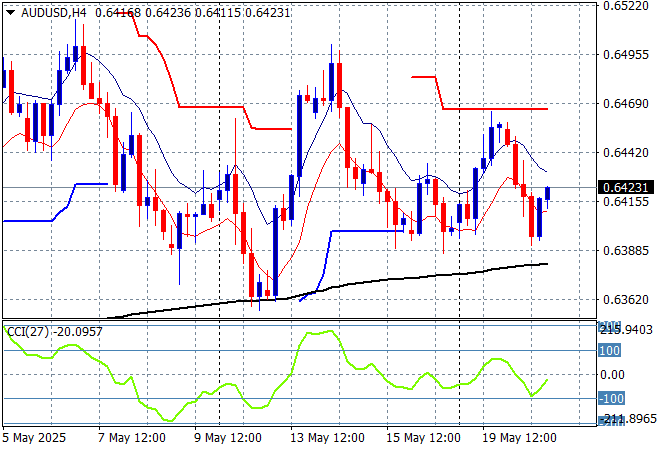660x450 pixels.
Task: Click the 0.65220 price axis label
Action: 627,6
